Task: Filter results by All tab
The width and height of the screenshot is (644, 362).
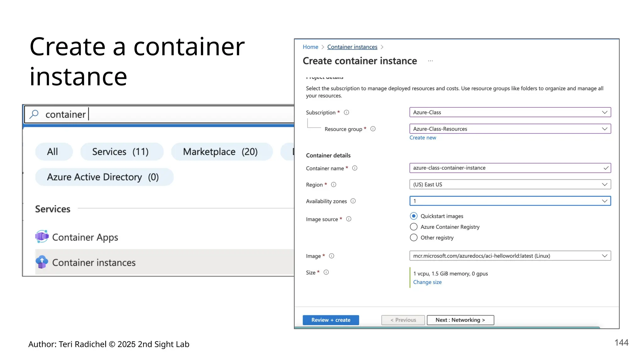Action: click(54, 152)
